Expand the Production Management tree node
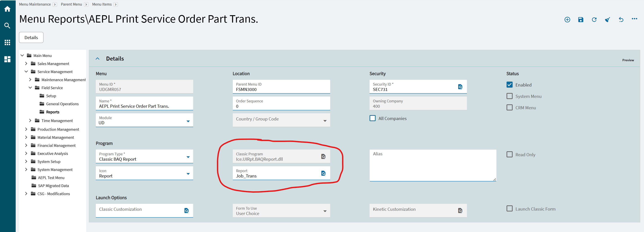This screenshot has width=644, height=232. [x=26, y=129]
